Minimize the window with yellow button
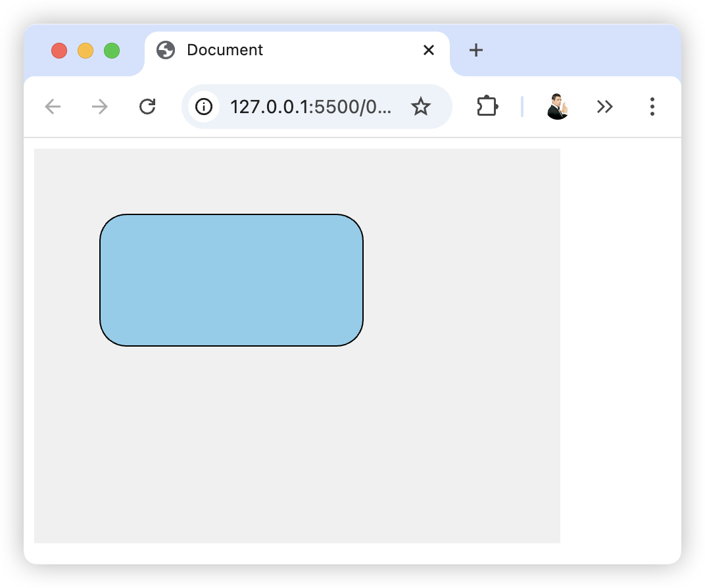 pyautogui.click(x=85, y=51)
